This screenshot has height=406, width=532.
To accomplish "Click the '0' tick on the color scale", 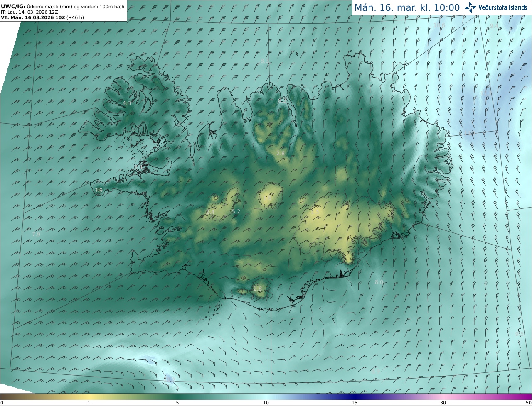I will coord(2,403).
